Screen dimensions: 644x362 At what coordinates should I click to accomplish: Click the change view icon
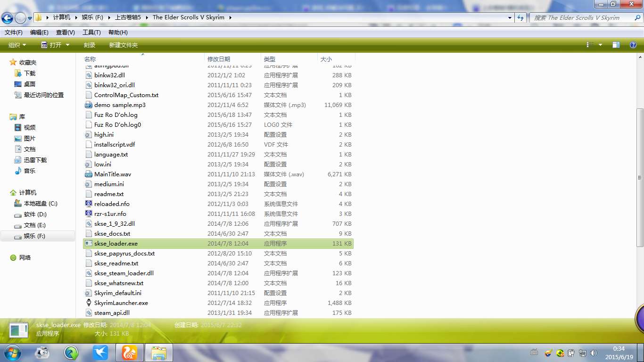coord(589,45)
